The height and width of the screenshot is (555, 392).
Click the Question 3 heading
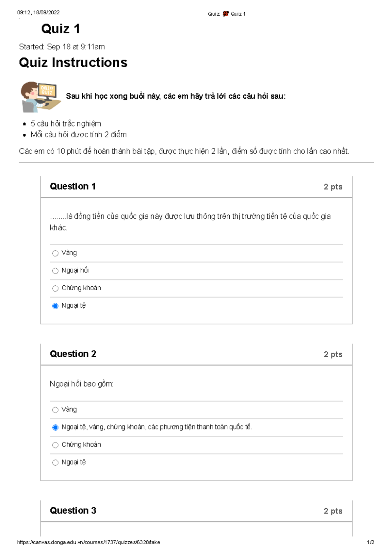tap(73, 511)
